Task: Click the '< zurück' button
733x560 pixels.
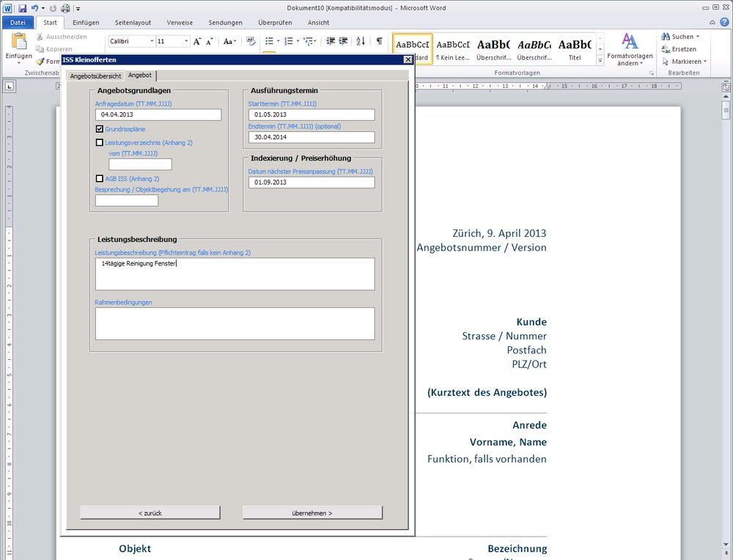Action: 150,513
